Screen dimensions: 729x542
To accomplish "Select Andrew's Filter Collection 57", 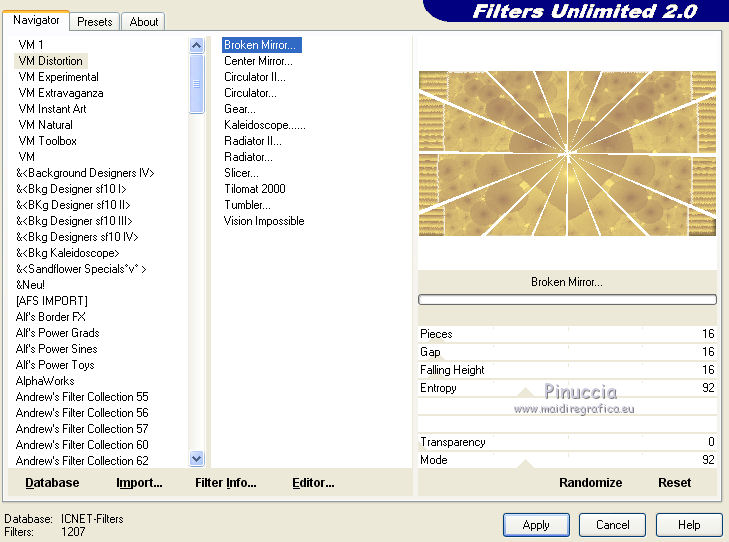I will pyautogui.click(x=82, y=429).
